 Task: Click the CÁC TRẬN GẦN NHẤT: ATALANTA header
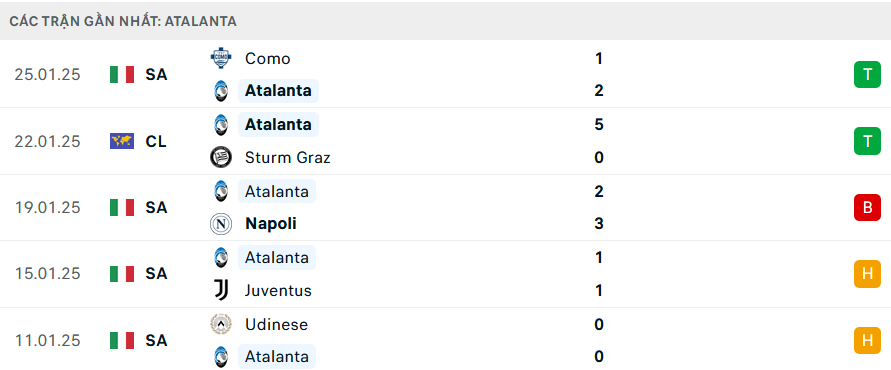(123, 22)
